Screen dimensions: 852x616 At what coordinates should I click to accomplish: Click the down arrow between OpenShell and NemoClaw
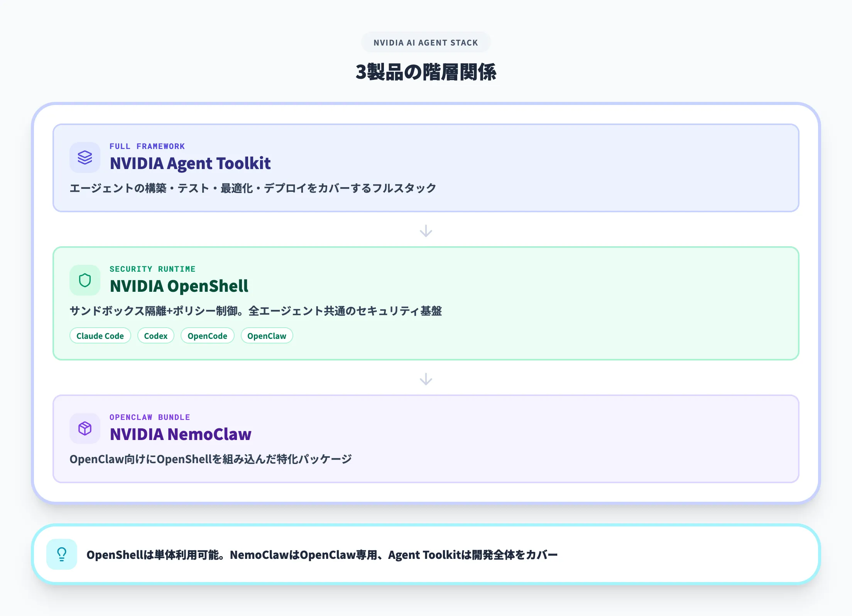(426, 379)
